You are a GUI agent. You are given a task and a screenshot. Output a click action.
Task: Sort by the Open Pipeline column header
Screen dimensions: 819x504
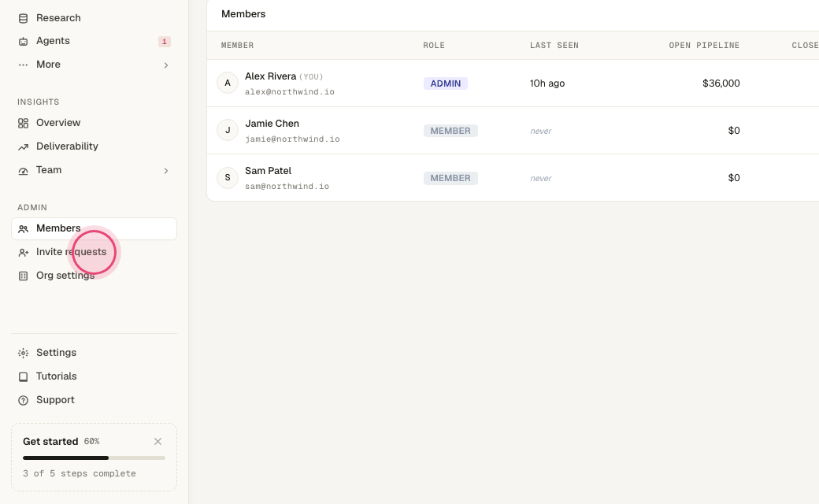click(x=704, y=46)
